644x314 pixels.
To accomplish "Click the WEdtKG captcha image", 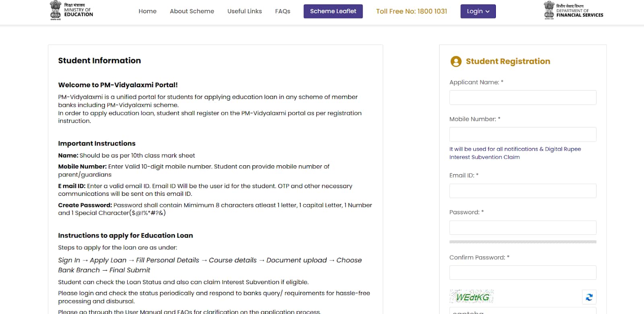I will (x=472, y=297).
